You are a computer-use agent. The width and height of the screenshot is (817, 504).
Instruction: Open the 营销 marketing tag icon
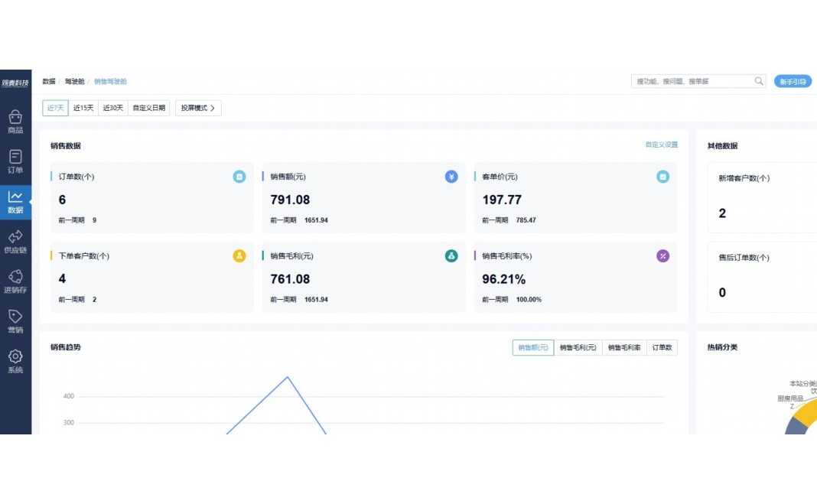coord(15,322)
